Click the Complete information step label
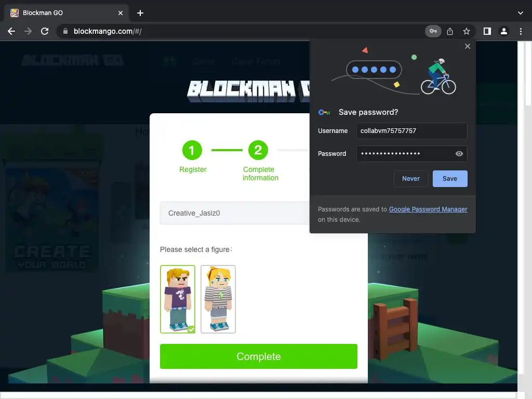Viewport: 532px width, 399px height. click(260, 174)
